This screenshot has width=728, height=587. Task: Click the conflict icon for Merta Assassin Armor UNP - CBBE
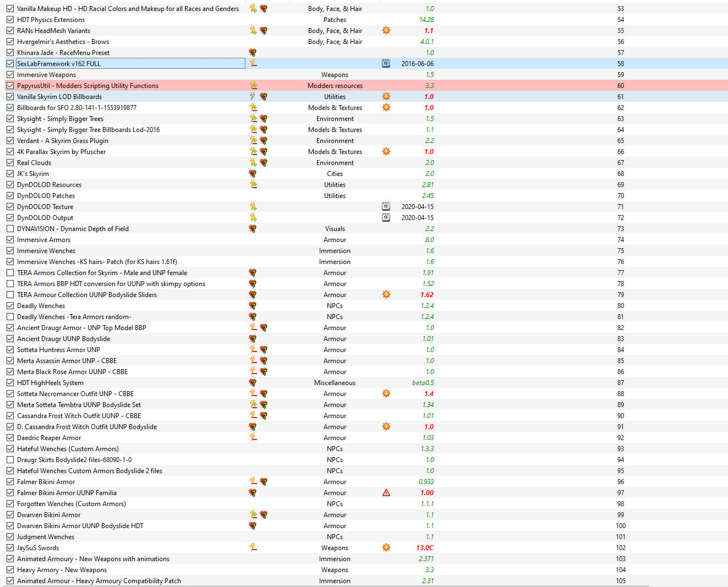pos(253,360)
